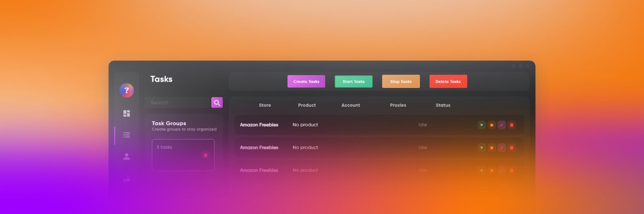Click 'No product' in the second task row
The width and height of the screenshot is (644, 214).
click(x=305, y=148)
